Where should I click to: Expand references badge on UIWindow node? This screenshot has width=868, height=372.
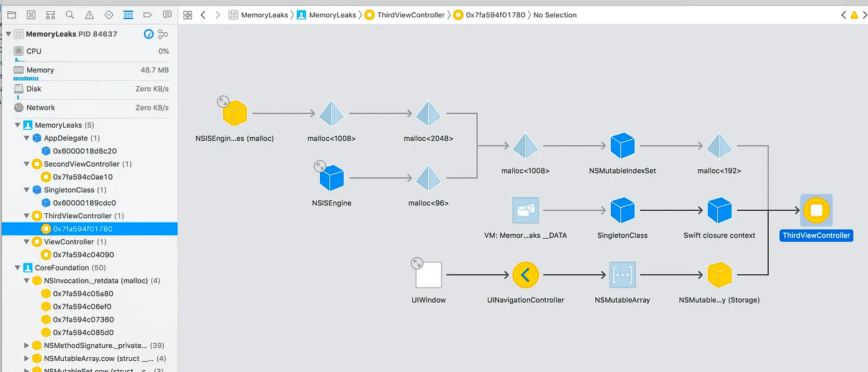click(418, 263)
